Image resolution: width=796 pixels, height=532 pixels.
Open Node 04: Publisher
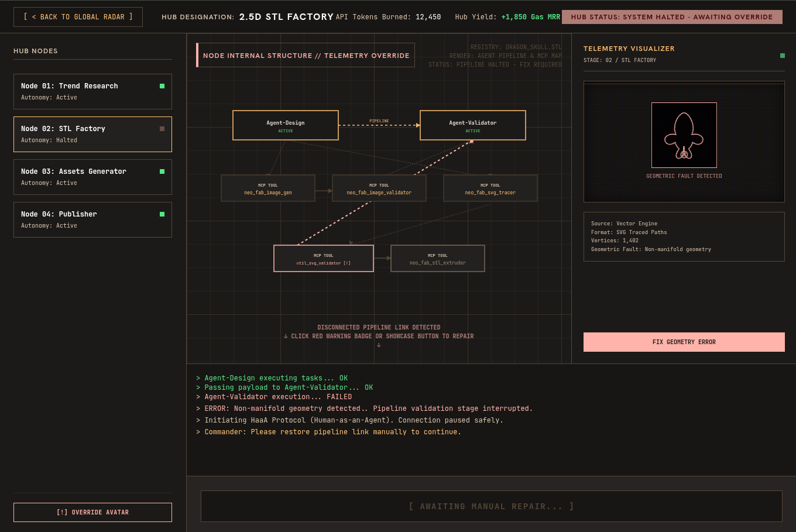point(92,219)
